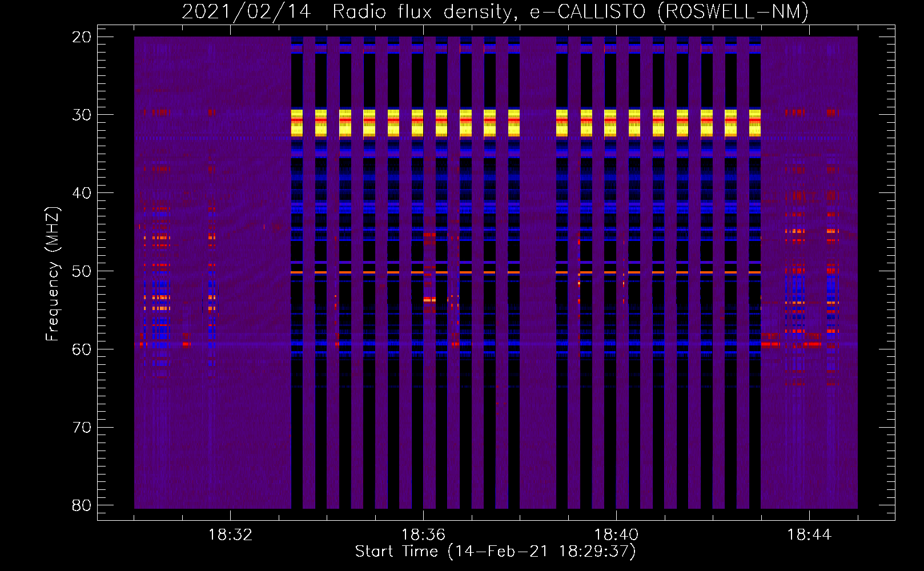This screenshot has width=924, height=571.
Task: Click the "Start Time (14-Feb-21 18:29:37)" axis label
Action: point(495,552)
